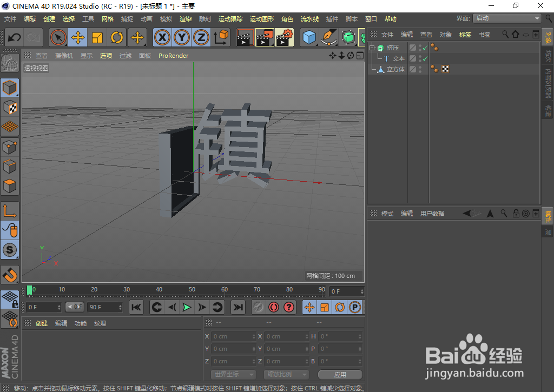Go to end of animation
The width and height of the screenshot is (554, 392).
tap(238, 307)
